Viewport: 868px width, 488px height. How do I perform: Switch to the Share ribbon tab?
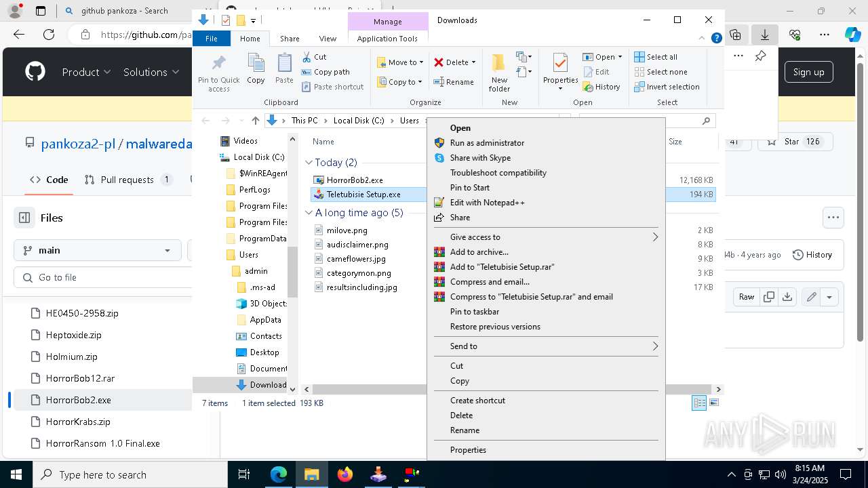click(290, 39)
